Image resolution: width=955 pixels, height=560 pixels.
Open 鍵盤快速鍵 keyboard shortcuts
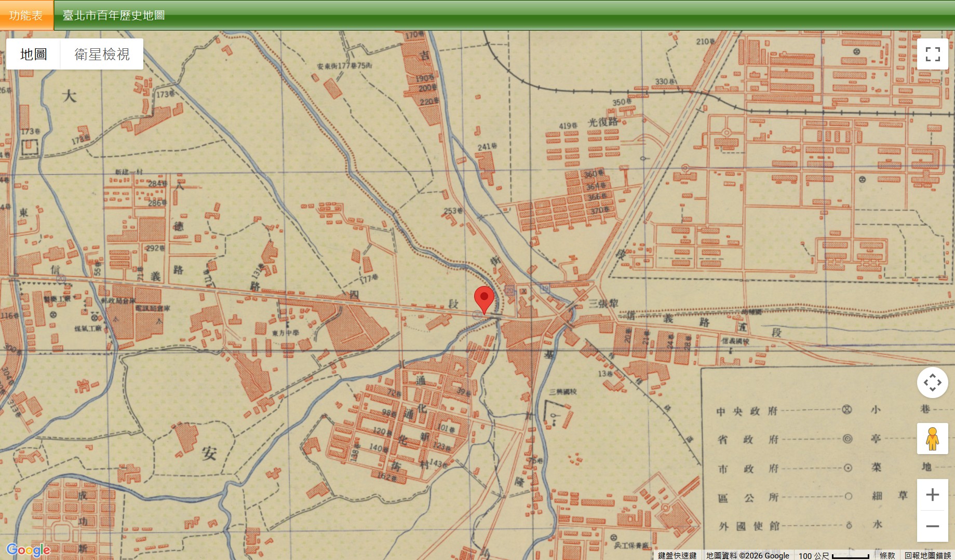tap(677, 555)
